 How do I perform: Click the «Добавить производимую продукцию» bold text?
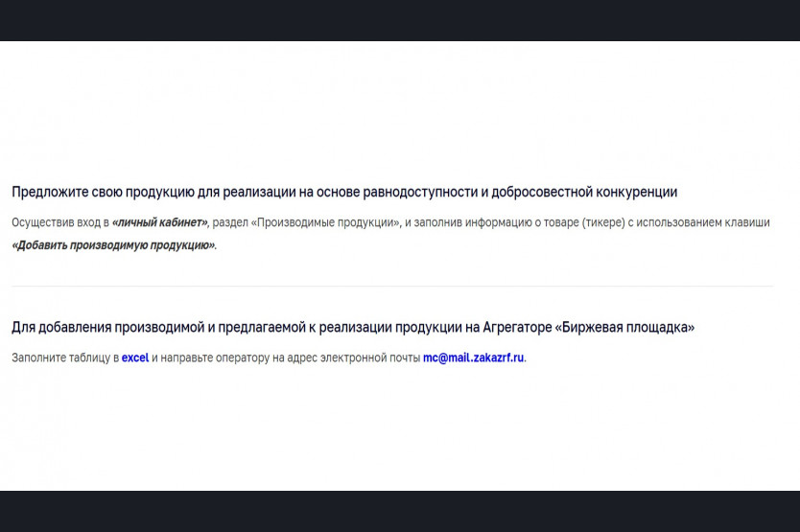coord(113,245)
